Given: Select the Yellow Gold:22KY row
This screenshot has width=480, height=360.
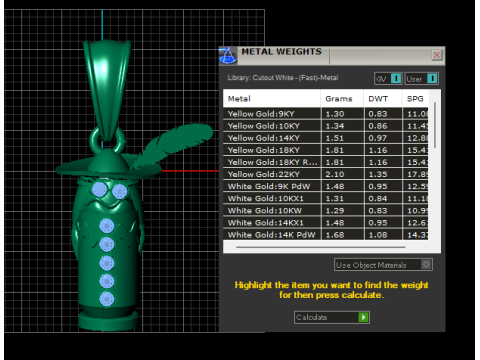Looking at the screenshot, I should pyautogui.click(x=326, y=174).
